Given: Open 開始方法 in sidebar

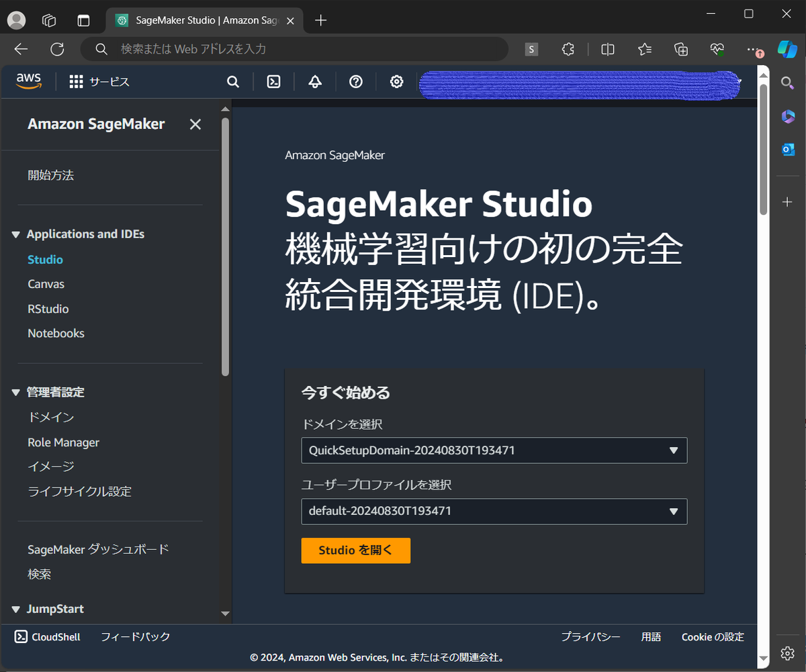Looking at the screenshot, I should (x=50, y=175).
